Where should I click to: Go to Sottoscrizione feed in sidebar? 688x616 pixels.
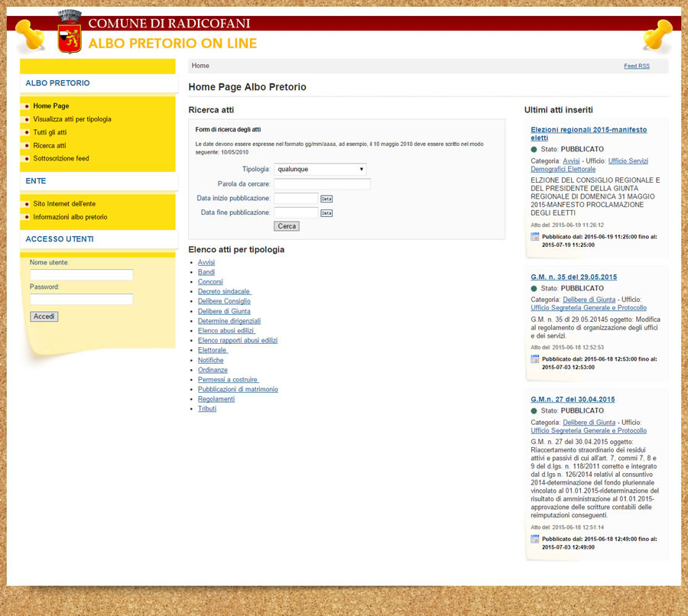pyautogui.click(x=60, y=158)
